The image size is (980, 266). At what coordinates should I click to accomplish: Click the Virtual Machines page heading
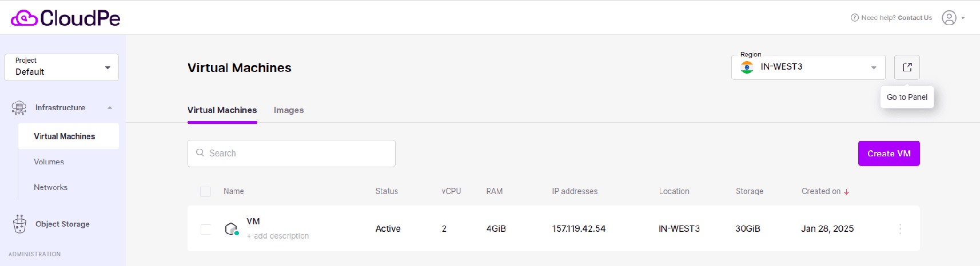(x=240, y=68)
